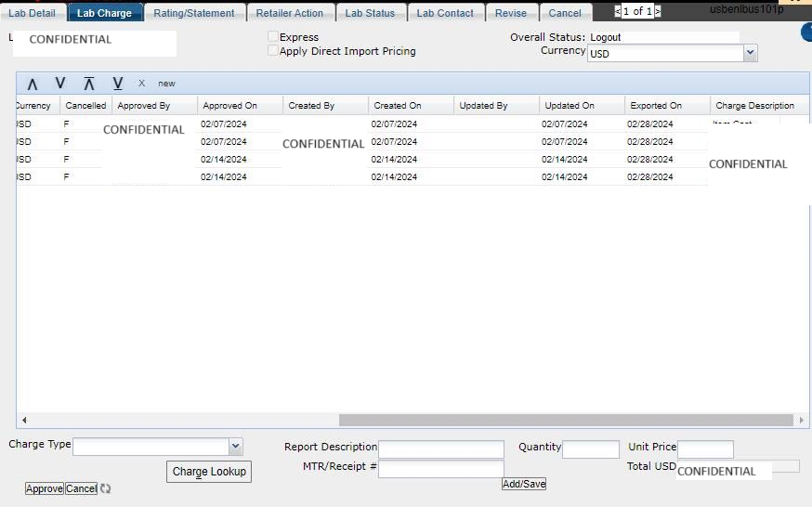This screenshot has width=812, height=507.
Task: Click the move row down arrow icon
Action: (x=60, y=83)
